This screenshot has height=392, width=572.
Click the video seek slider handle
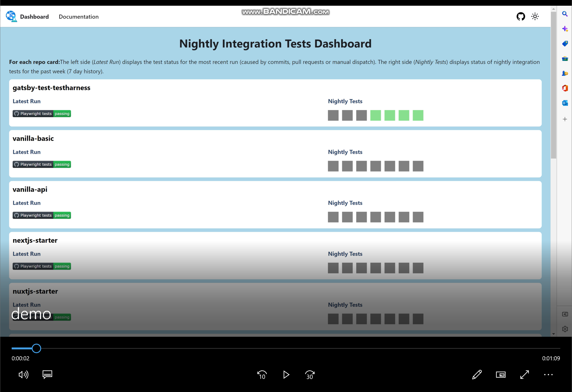click(x=36, y=348)
